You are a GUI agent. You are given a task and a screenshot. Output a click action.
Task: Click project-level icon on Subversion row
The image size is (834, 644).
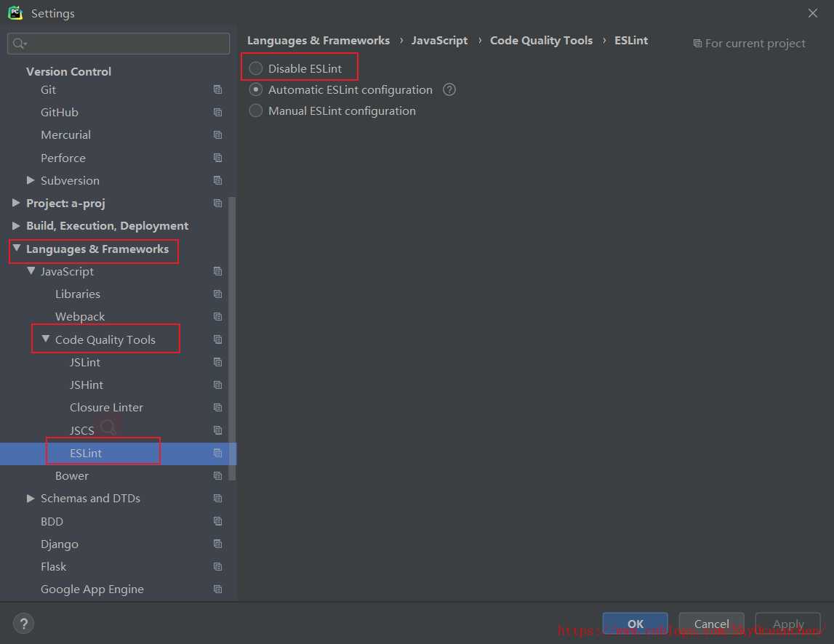pyautogui.click(x=217, y=180)
